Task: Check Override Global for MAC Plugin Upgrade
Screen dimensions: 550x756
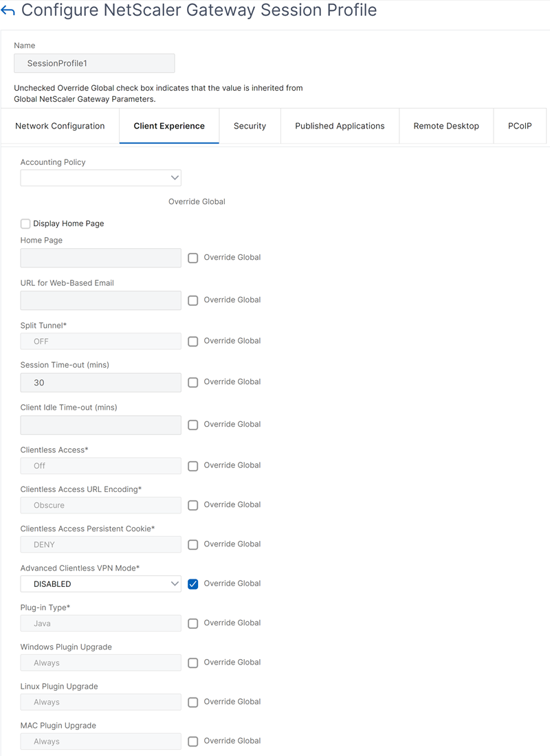Action: [193, 742]
